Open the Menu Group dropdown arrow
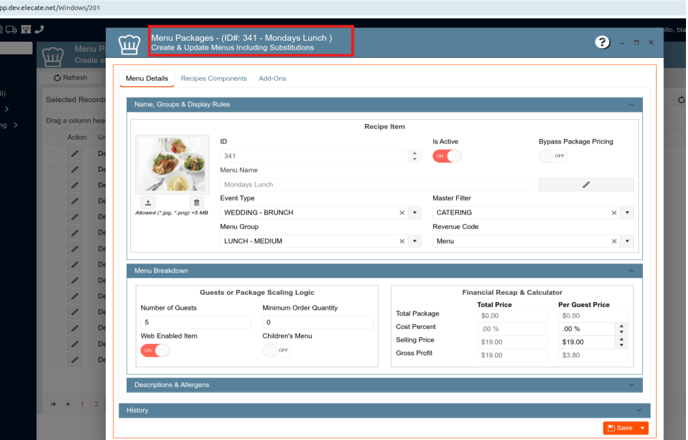 click(x=415, y=241)
